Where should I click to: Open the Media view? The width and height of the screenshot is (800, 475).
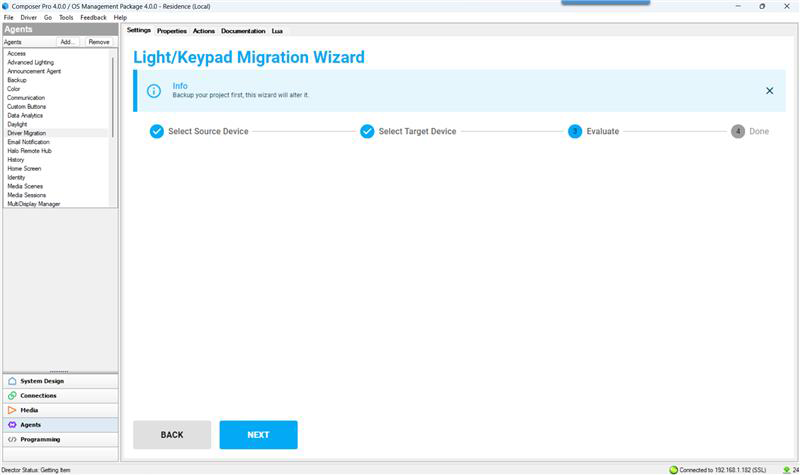coord(60,410)
